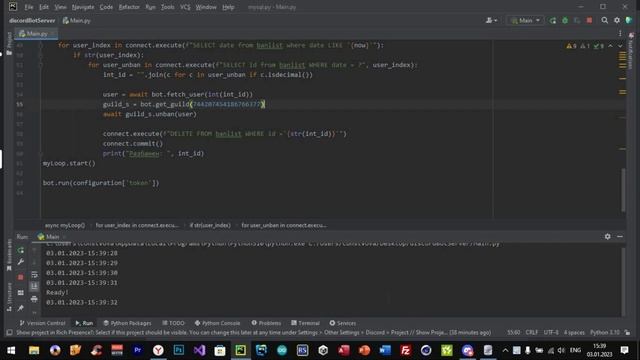Open TODO tool window

(173, 323)
